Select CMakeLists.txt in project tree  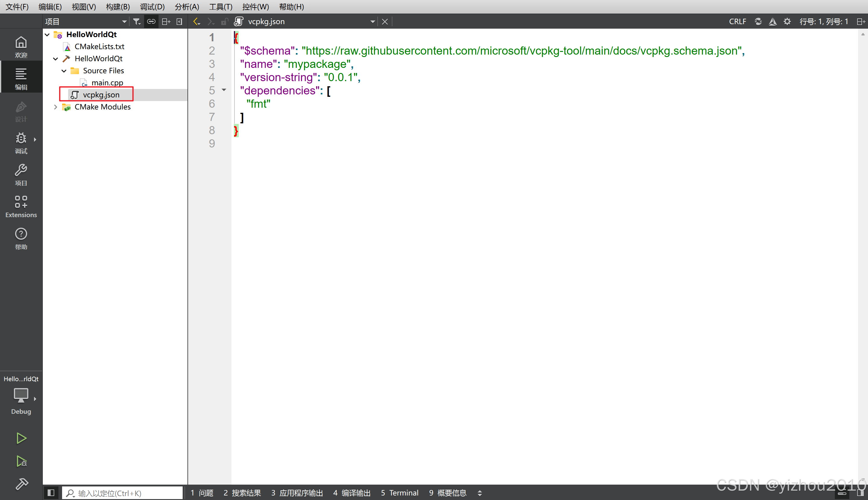(99, 47)
